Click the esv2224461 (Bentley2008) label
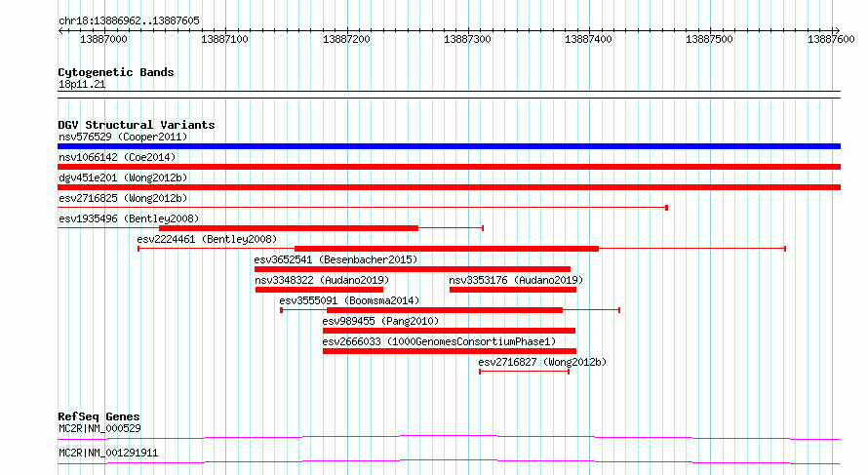 207,239
